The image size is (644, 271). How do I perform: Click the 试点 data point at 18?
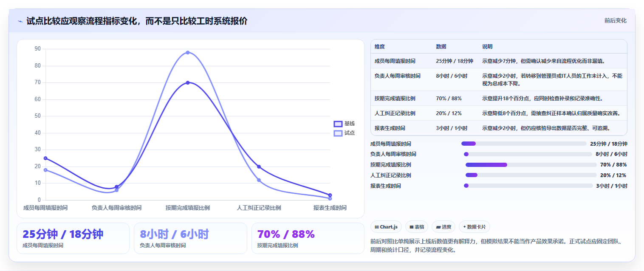(45, 170)
